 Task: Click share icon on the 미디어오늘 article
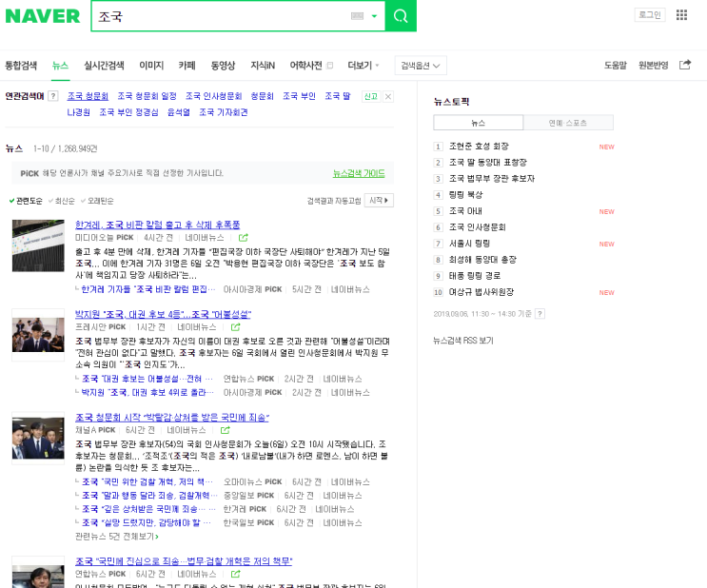tap(243, 238)
